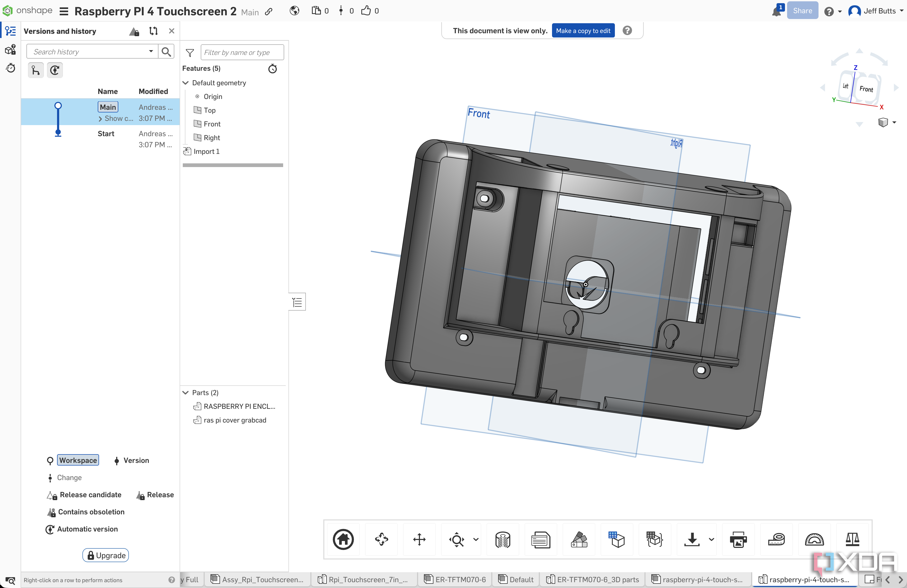Click the zoom to fit icon
This screenshot has width=907, height=588.
click(x=457, y=540)
